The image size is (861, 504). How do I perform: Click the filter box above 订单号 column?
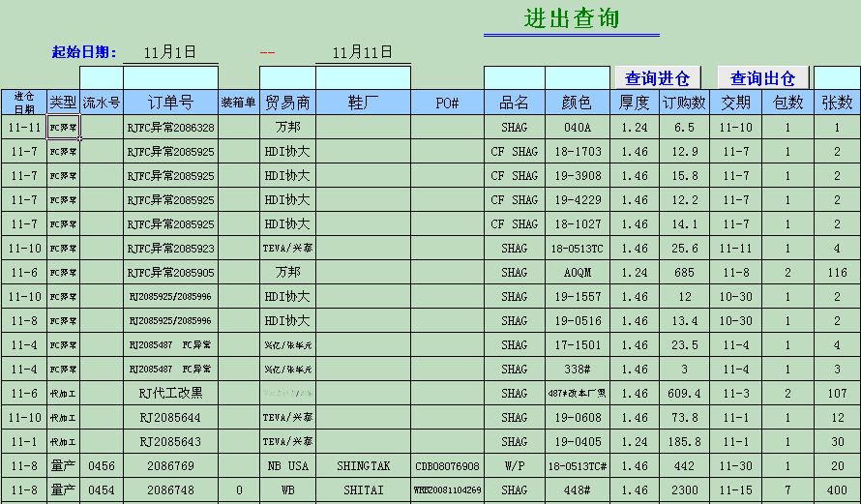[x=170, y=77]
